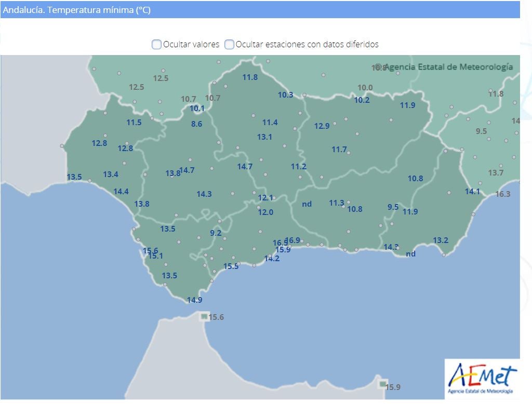Select the 13.1 temperature station value

point(264,137)
